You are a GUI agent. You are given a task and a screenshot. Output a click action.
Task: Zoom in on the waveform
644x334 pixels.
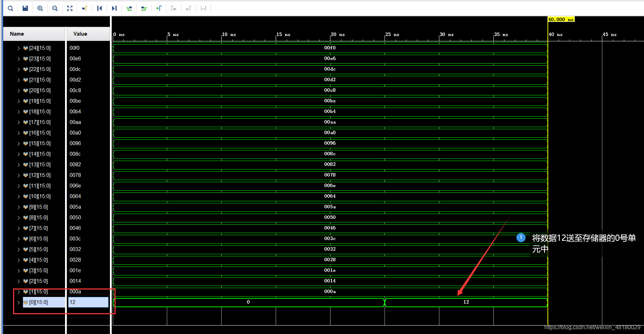coord(40,8)
